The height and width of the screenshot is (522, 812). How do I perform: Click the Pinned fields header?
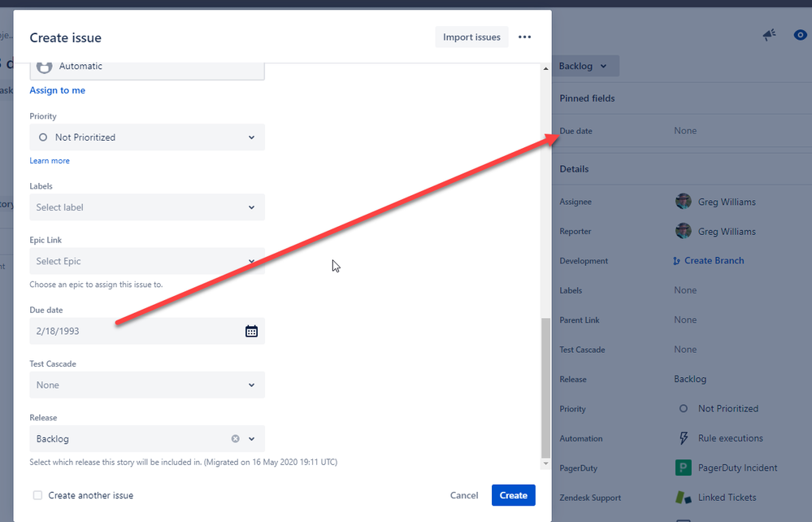point(587,98)
